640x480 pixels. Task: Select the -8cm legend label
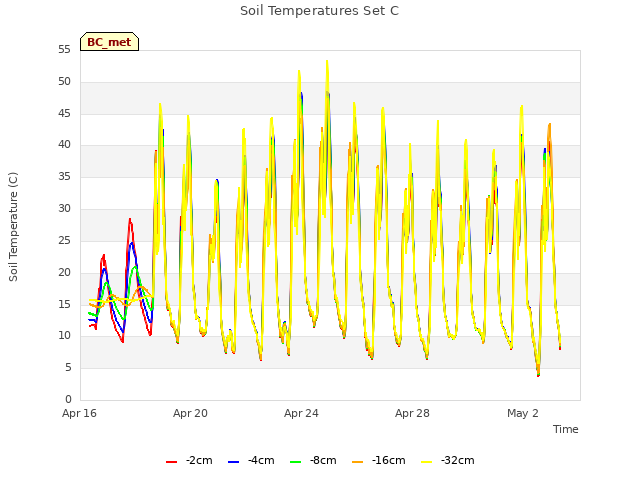(x=323, y=460)
